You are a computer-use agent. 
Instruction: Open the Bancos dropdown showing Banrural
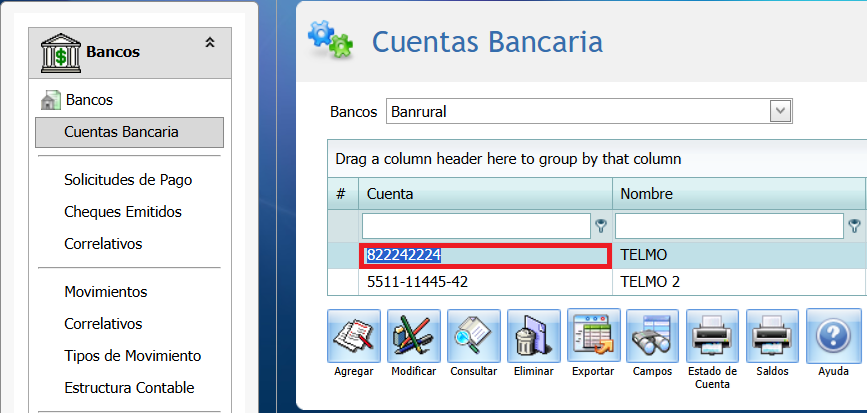[780, 111]
